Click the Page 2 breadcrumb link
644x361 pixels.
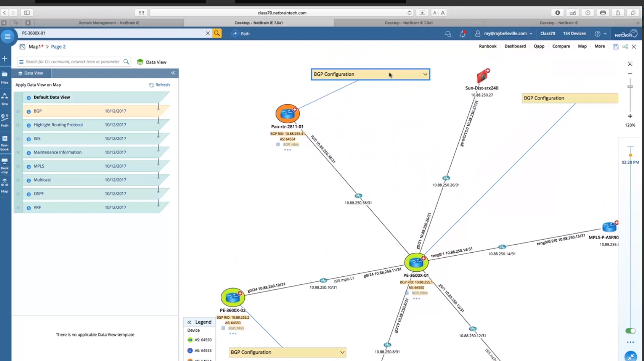pyautogui.click(x=58, y=47)
